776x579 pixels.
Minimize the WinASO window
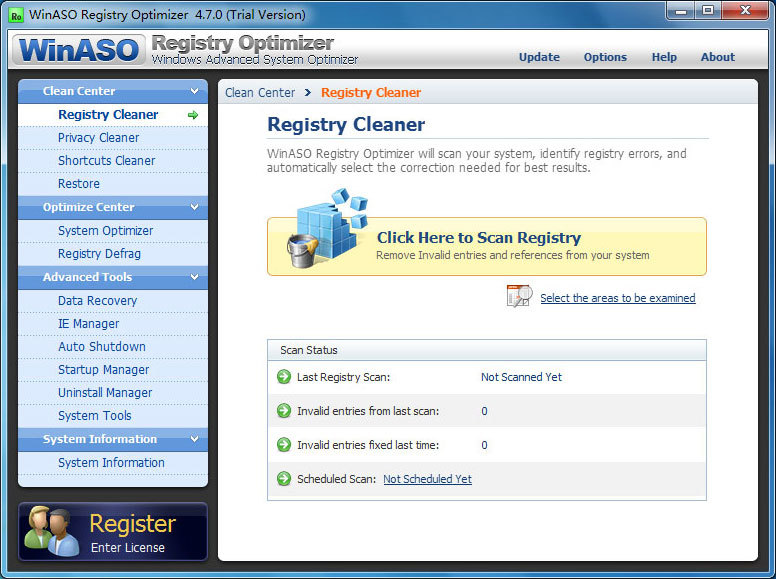click(681, 11)
